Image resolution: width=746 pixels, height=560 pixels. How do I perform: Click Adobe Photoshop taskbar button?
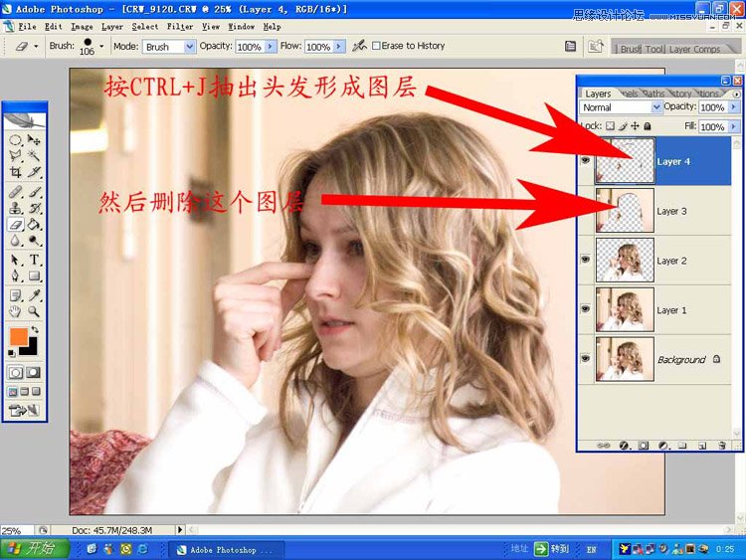(228, 550)
